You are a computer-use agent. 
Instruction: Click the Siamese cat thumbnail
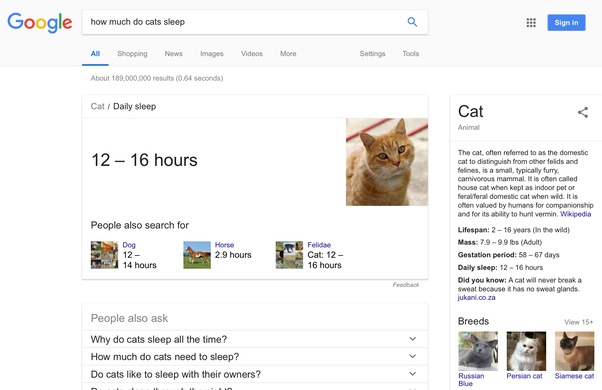pos(574,351)
